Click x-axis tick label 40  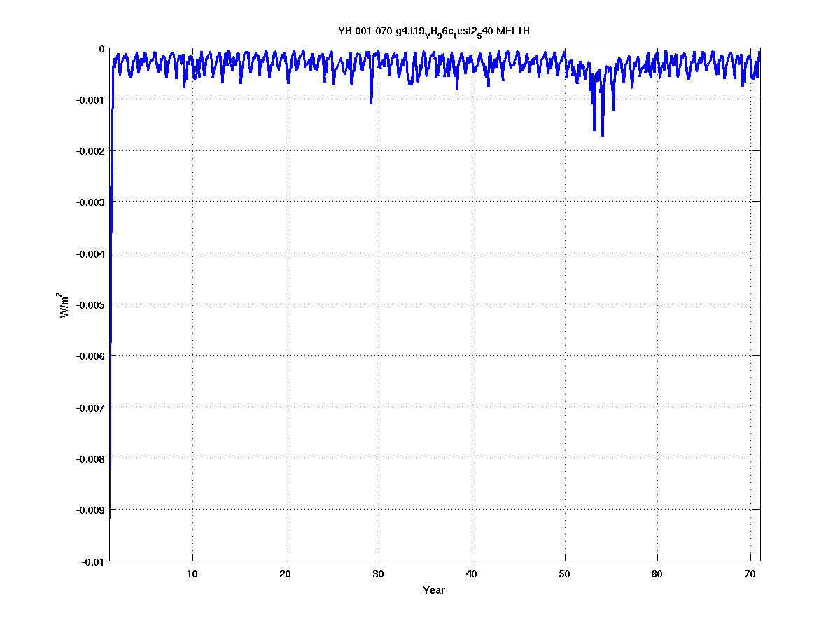coord(472,574)
